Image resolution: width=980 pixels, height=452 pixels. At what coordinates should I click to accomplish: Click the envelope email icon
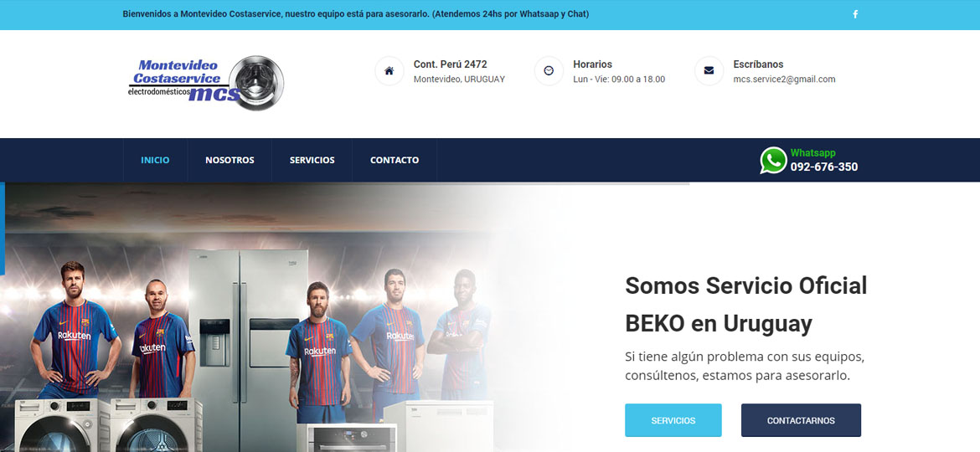click(x=709, y=71)
